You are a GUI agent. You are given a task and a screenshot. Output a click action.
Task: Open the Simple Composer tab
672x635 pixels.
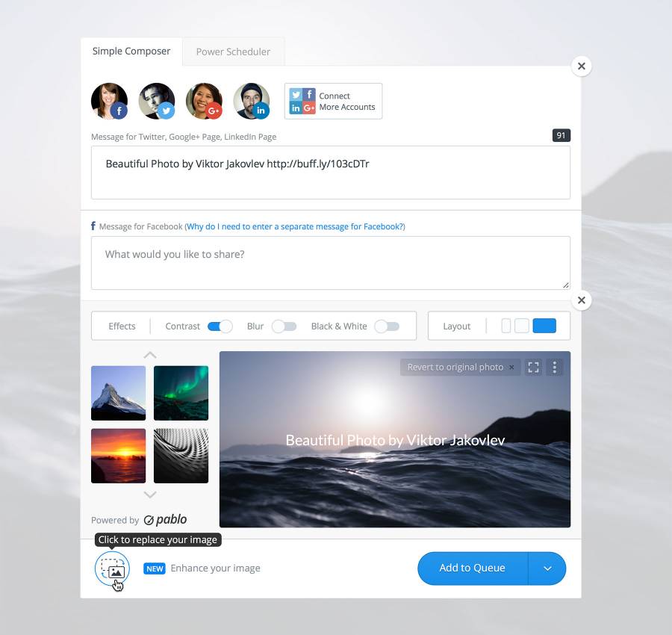131,51
